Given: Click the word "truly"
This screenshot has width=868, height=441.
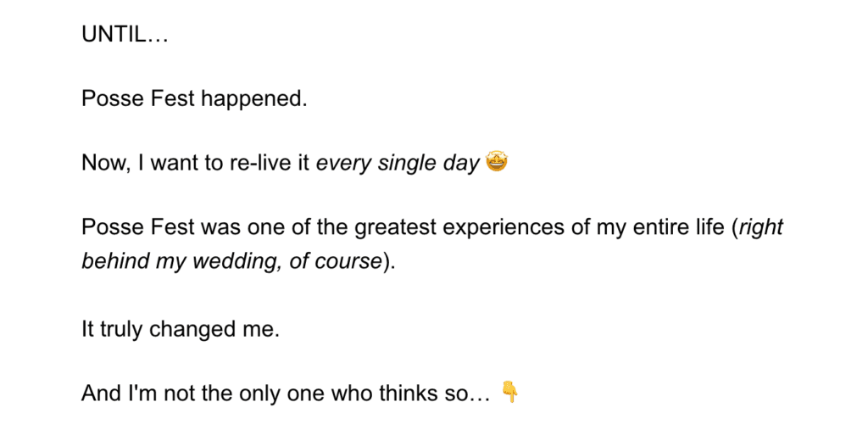Looking at the screenshot, I should click(x=122, y=329).
